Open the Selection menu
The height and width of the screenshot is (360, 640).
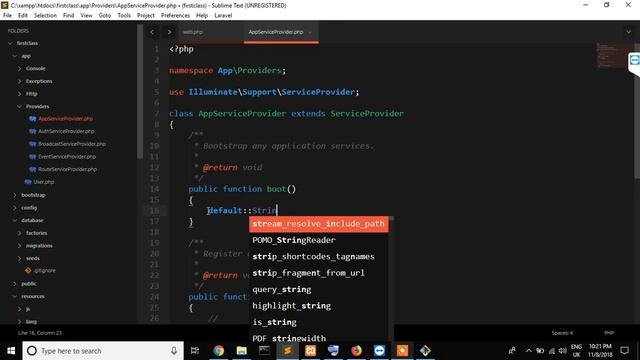pos(45,16)
